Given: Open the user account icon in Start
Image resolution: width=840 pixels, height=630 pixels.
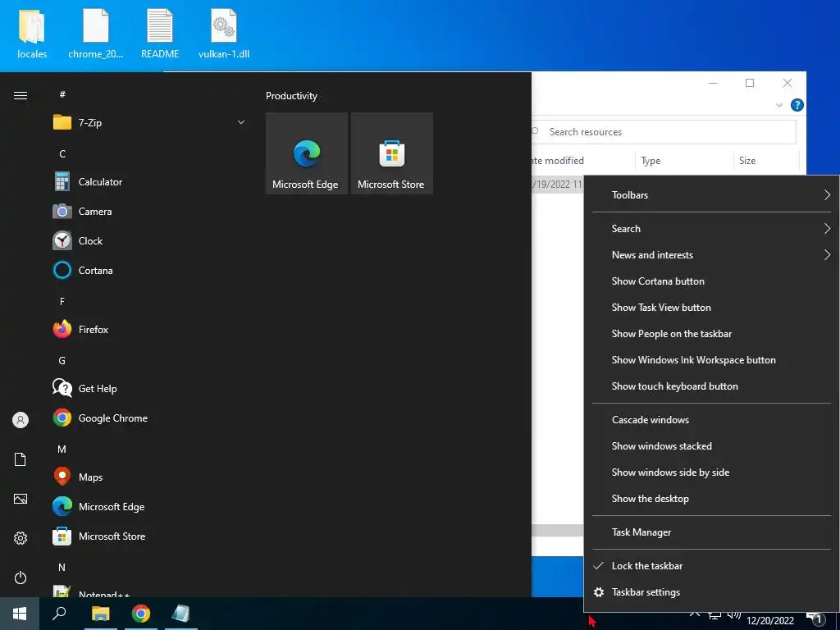Looking at the screenshot, I should tap(21, 420).
